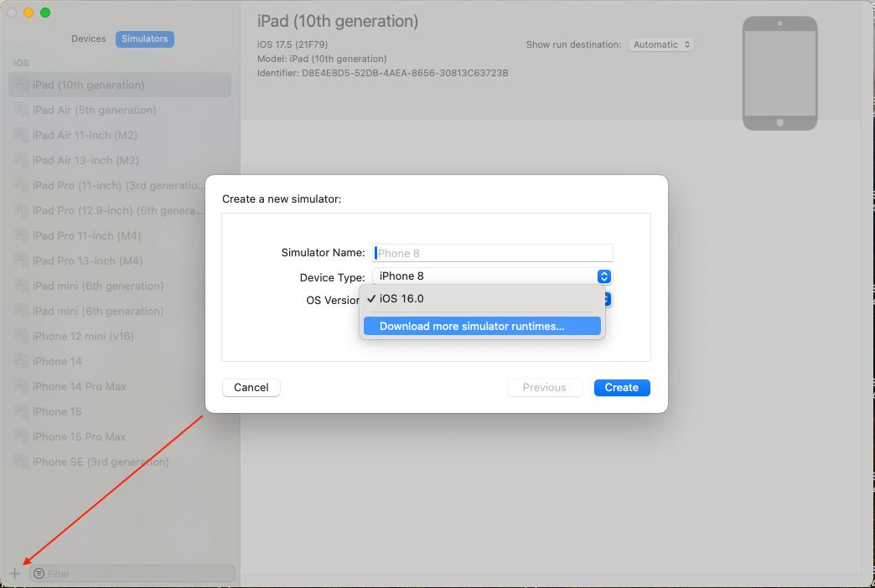Click the filter icon in search field
The height and width of the screenshot is (588, 875).
(x=39, y=574)
